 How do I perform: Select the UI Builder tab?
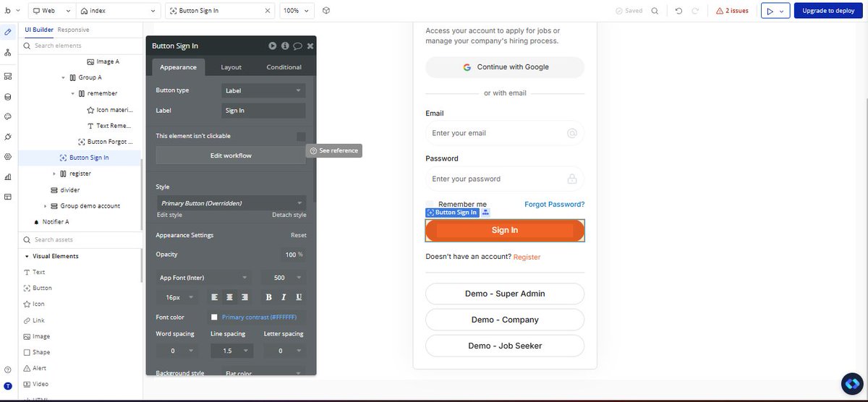tap(39, 30)
